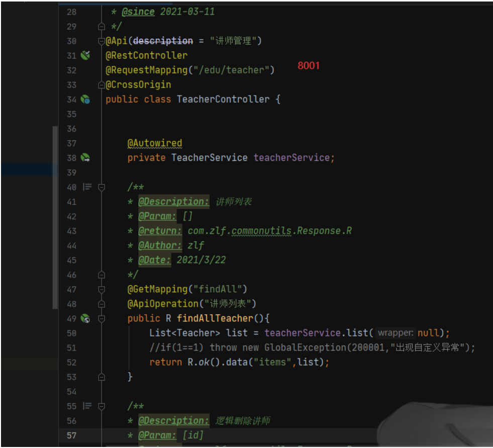493x448 pixels.
Task: Click the @Param: tag on line 42
Action: [x=157, y=216]
